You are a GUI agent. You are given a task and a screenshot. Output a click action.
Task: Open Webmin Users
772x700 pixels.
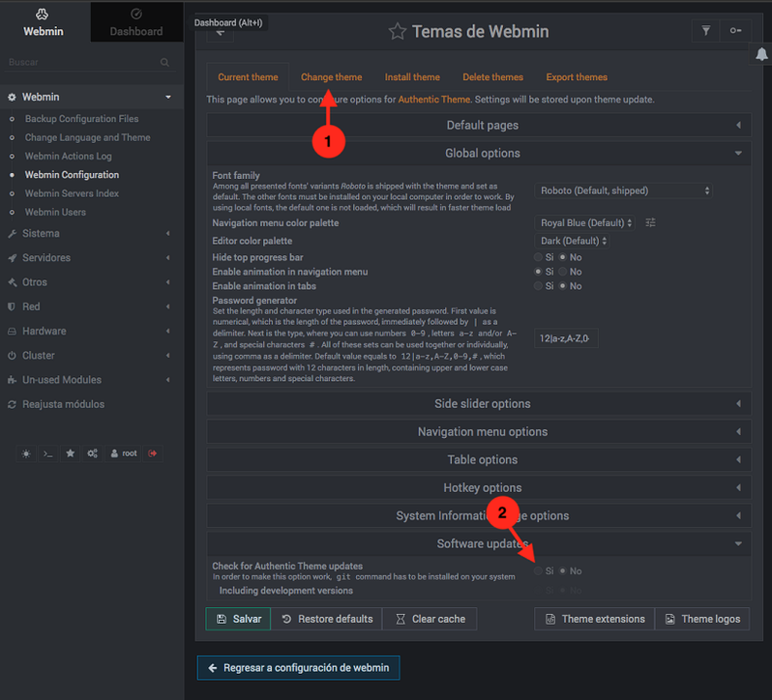point(55,212)
